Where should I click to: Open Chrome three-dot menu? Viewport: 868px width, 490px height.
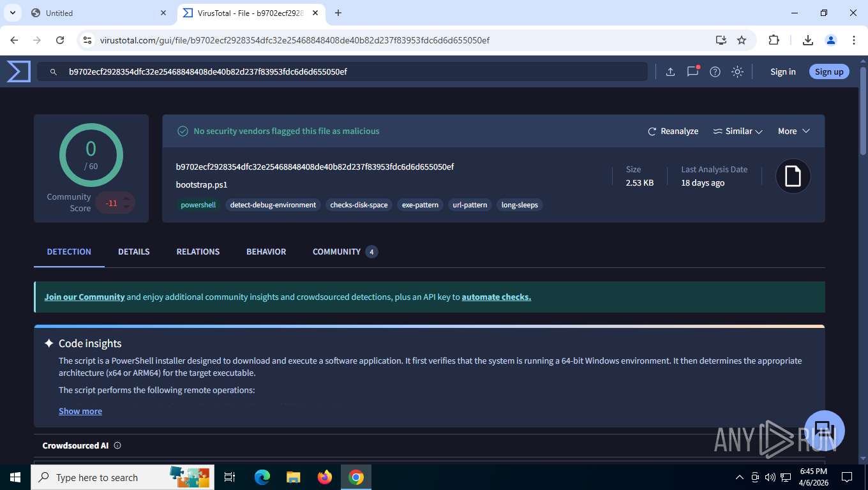[x=854, y=40]
